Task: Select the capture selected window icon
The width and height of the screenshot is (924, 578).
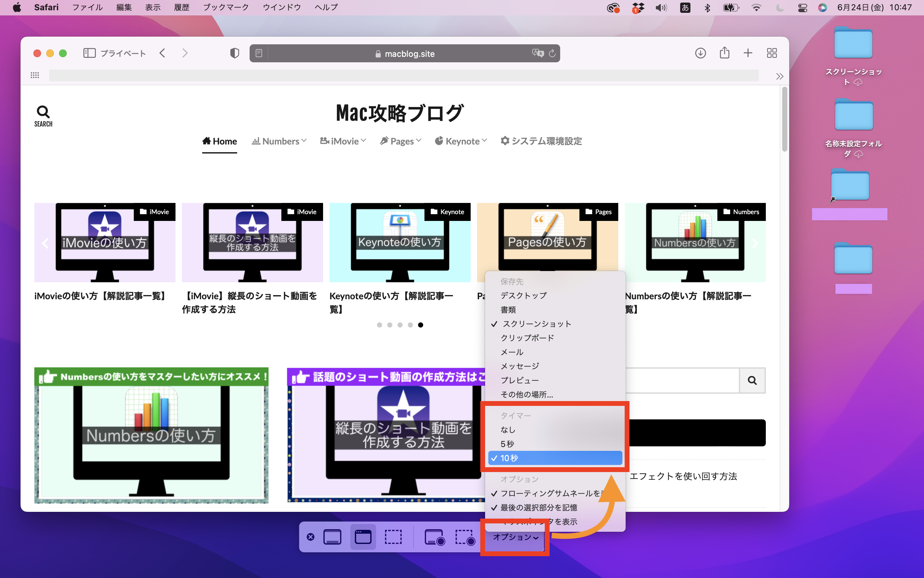Action: (x=363, y=537)
